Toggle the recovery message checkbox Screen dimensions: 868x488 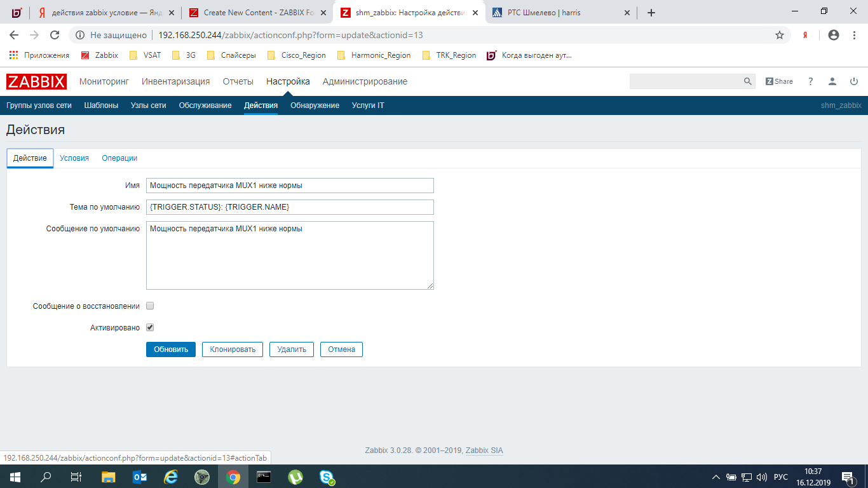(150, 306)
